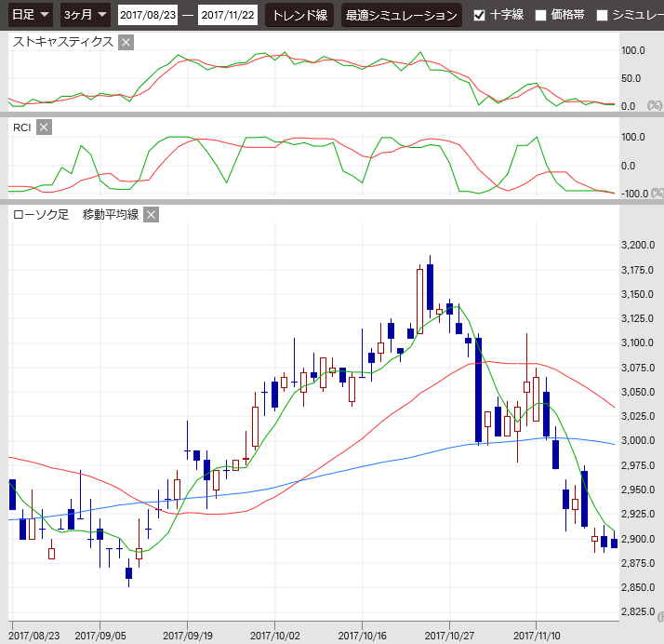Remove the ローソク足 移動平均線 chart panel
This screenshot has width=664, height=644.
[x=152, y=215]
